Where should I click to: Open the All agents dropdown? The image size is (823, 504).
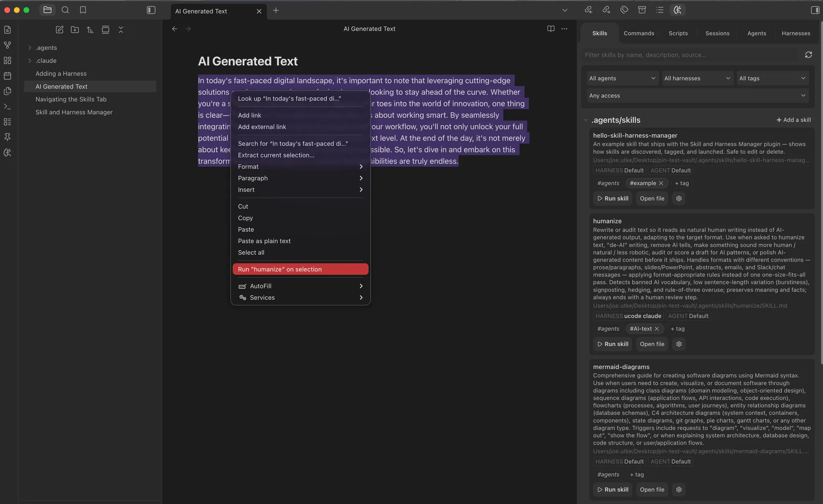tap(622, 78)
